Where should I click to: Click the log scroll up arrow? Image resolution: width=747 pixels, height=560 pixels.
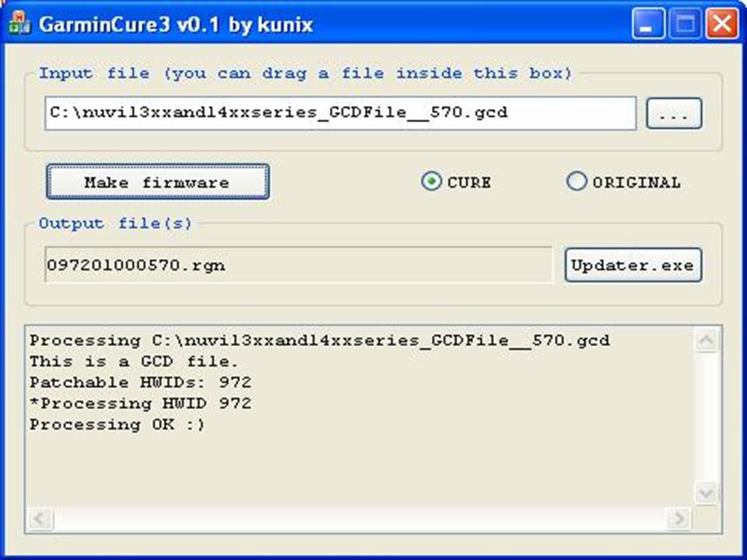[706, 340]
